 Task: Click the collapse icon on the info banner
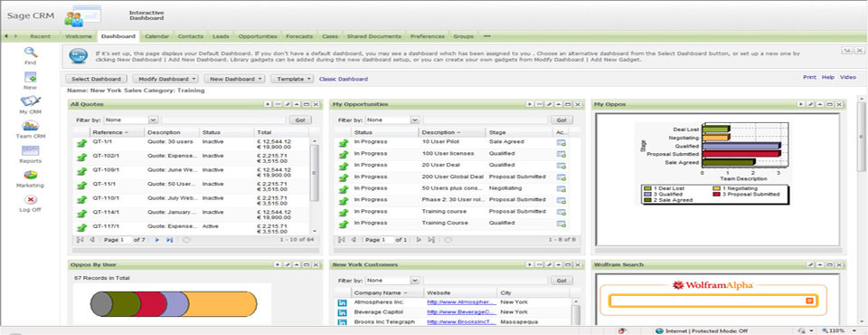point(847,51)
